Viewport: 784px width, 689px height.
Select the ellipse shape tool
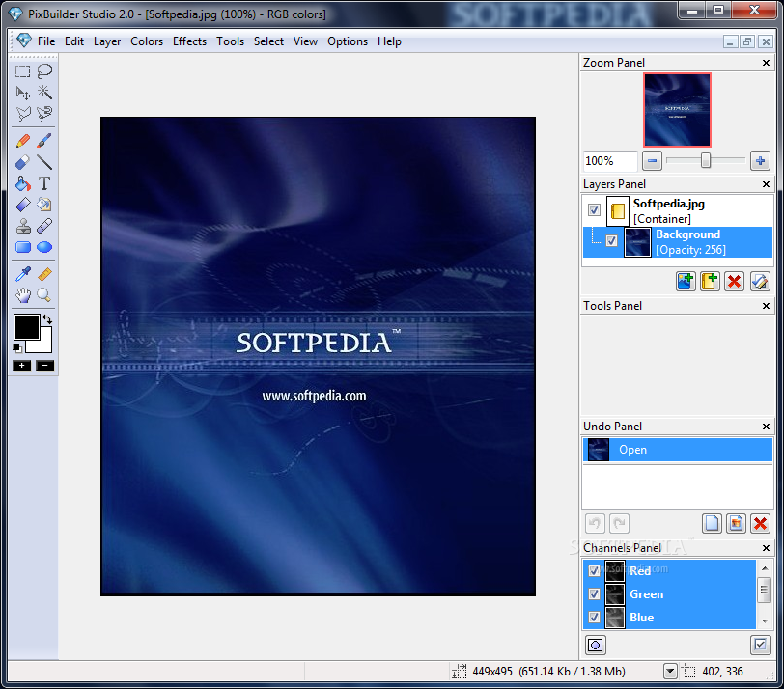(44, 247)
